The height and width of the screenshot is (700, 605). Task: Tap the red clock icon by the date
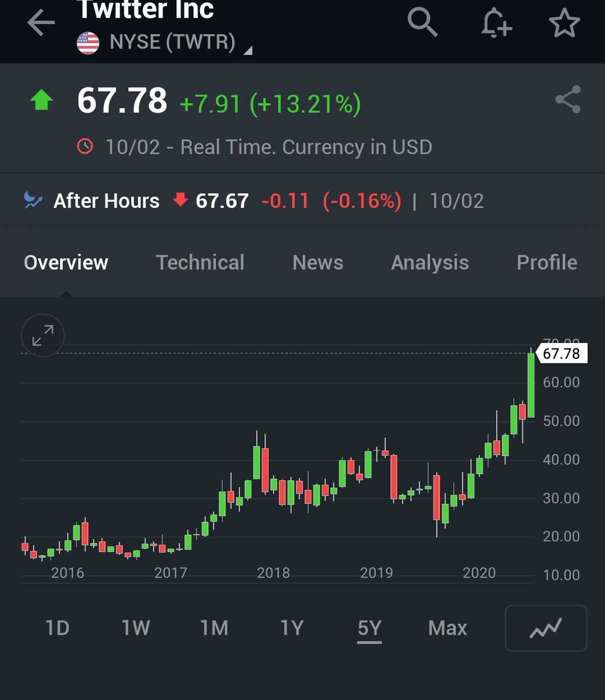click(x=85, y=146)
